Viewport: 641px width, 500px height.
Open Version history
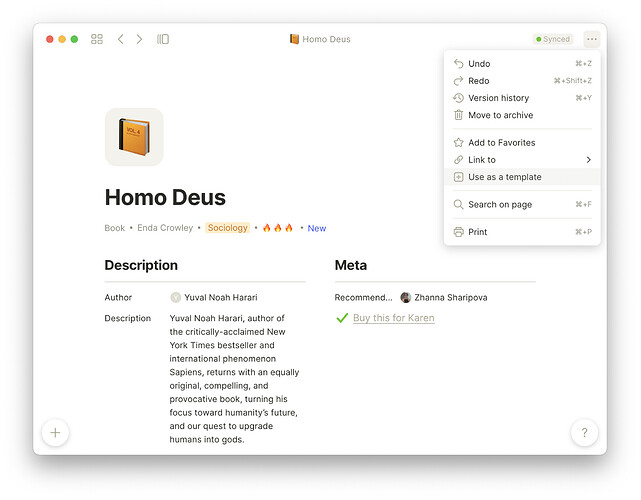pyautogui.click(x=522, y=98)
